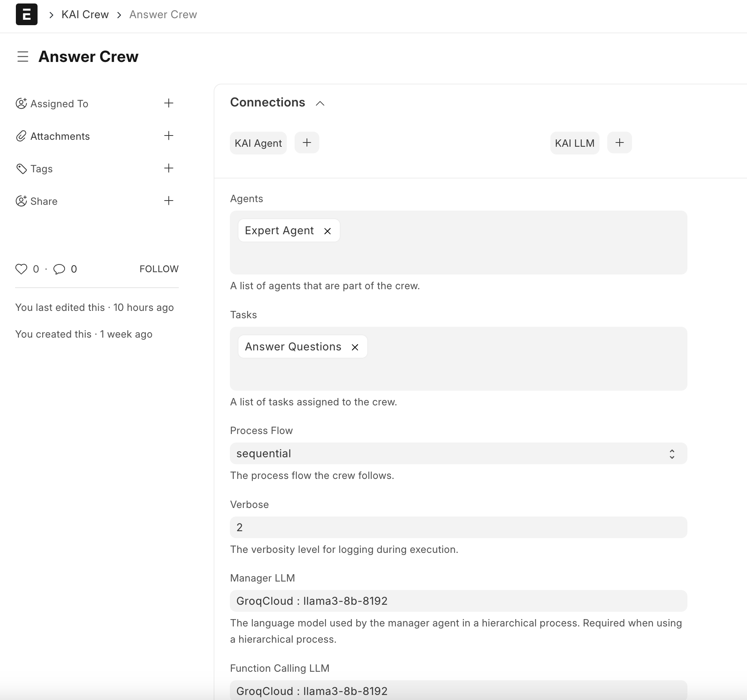Create a new KAI Agent connection
Image resolution: width=747 pixels, height=700 pixels.
[307, 143]
